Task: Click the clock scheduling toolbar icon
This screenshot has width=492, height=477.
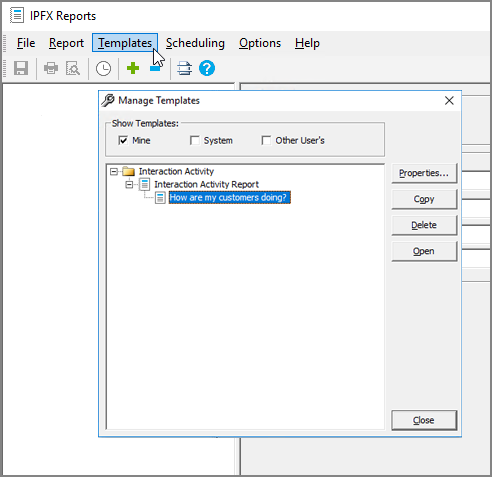Action: tap(103, 69)
